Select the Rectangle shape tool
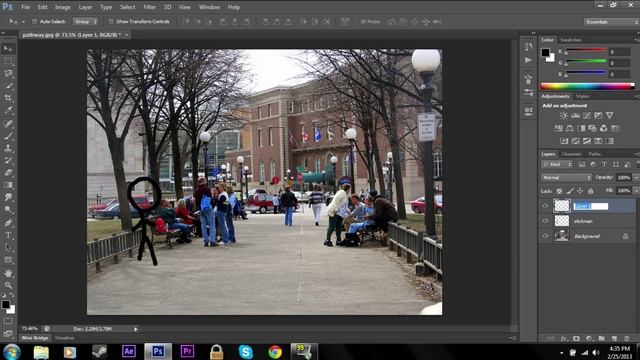640x360 pixels. tap(9, 260)
